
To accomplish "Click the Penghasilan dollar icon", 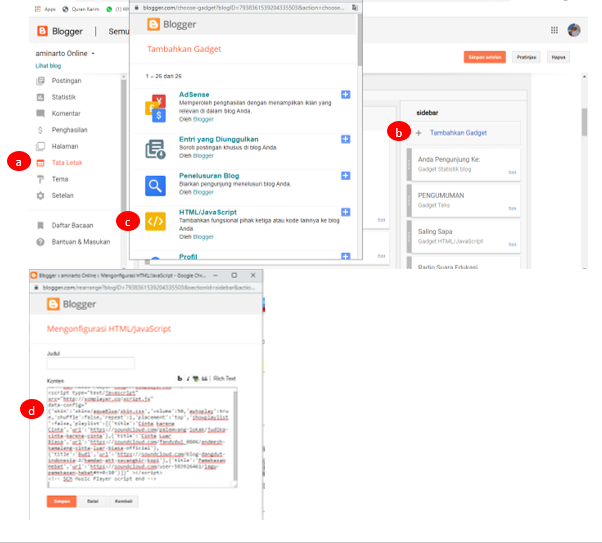I will pyautogui.click(x=40, y=130).
